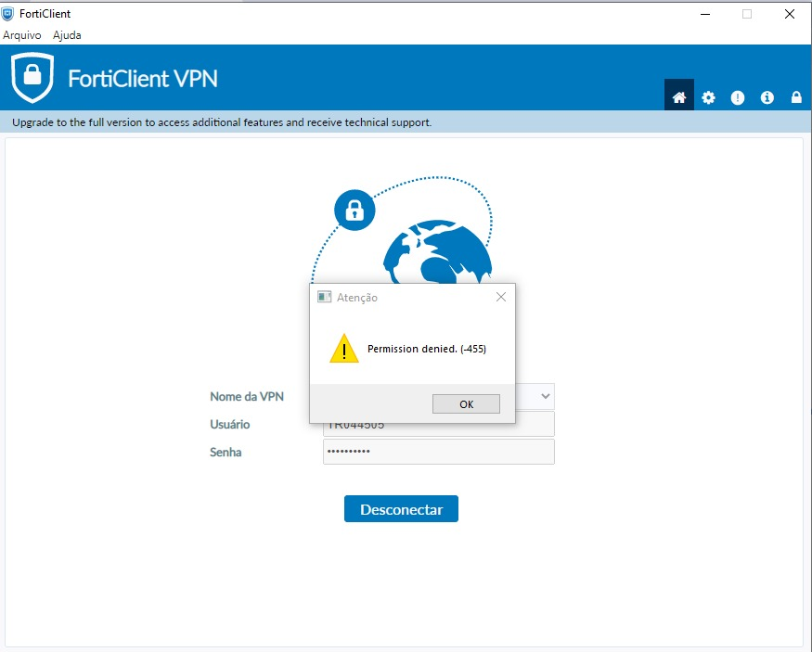812x652 pixels.
Task: Focus the Senha password field
Action: click(439, 452)
